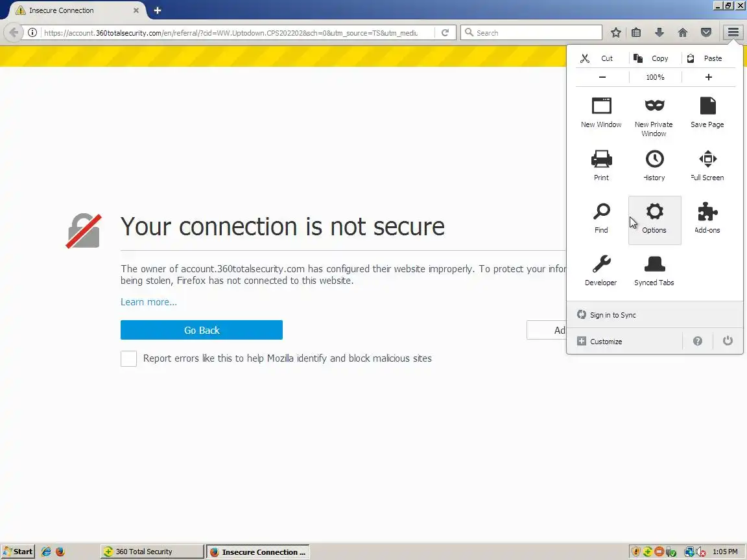Open a New Window from menu
Viewport: 747px width, 560px height.
[x=601, y=113]
